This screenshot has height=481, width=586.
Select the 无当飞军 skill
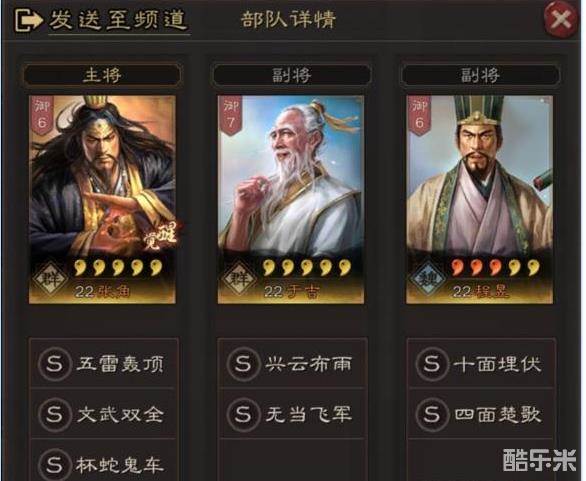(x=292, y=414)
